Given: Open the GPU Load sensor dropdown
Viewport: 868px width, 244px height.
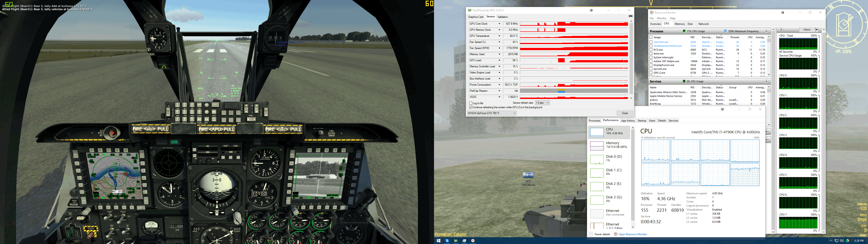Looking at the screenshot, I should coord(499,60).
